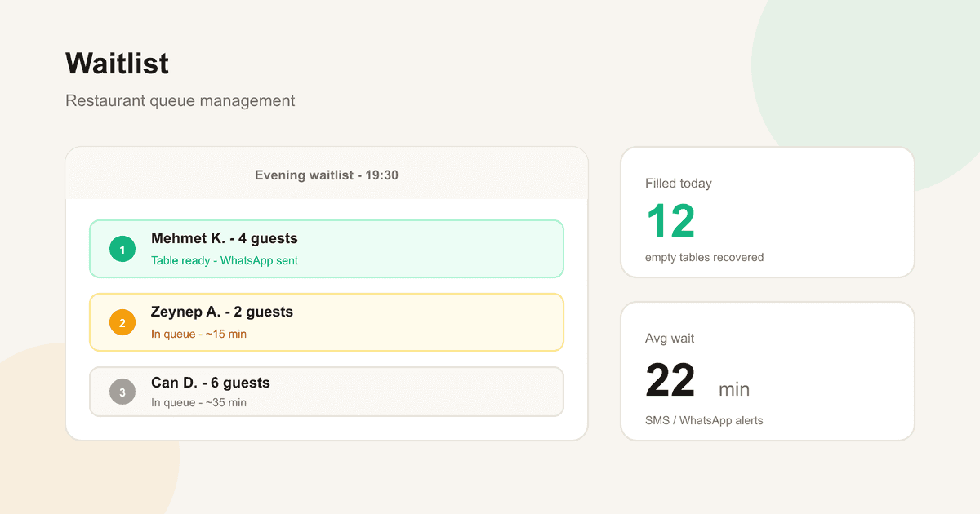Screen dimensions: 980x514
Task: Click the Table ready - WhatsApp sent status
Action: coord(225,261)
